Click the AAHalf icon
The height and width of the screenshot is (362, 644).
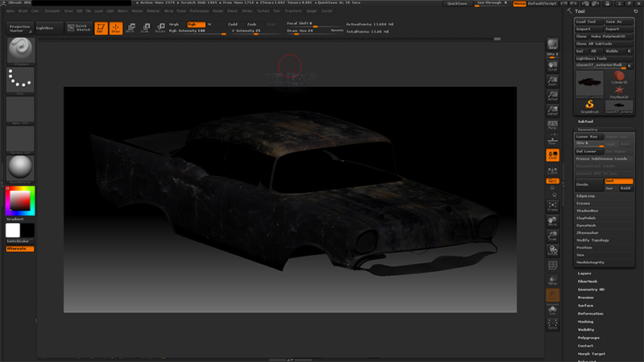(552, 110)
